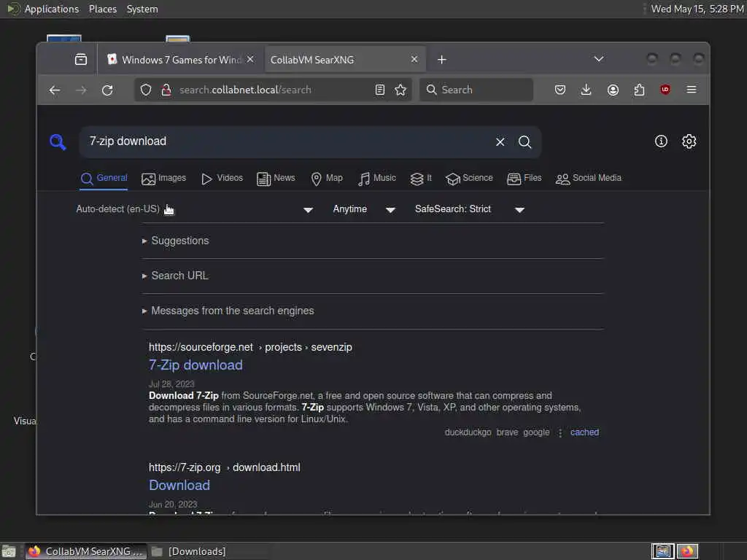
Task: Click the clock showing Wed May 15
Action: (697, 9)
